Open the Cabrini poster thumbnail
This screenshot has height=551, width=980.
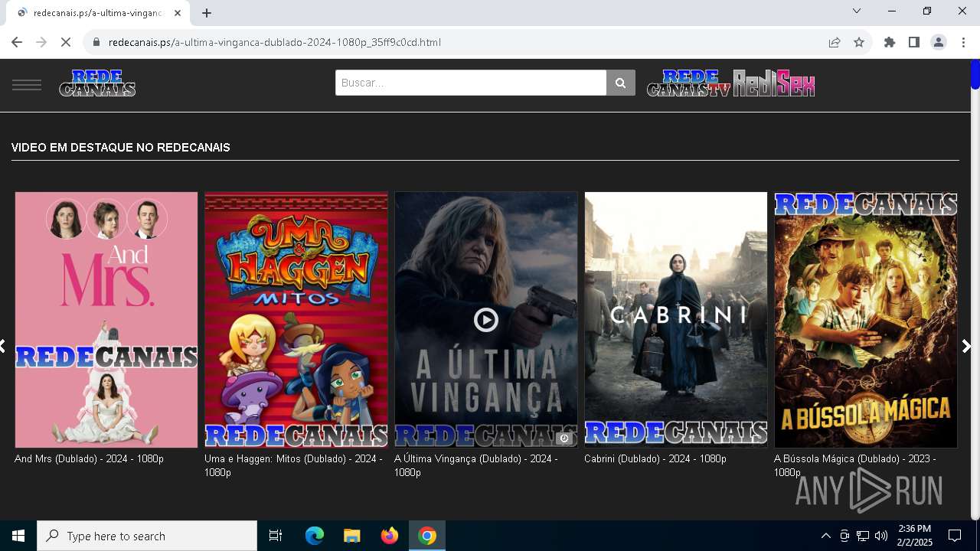tap(676, 320)
